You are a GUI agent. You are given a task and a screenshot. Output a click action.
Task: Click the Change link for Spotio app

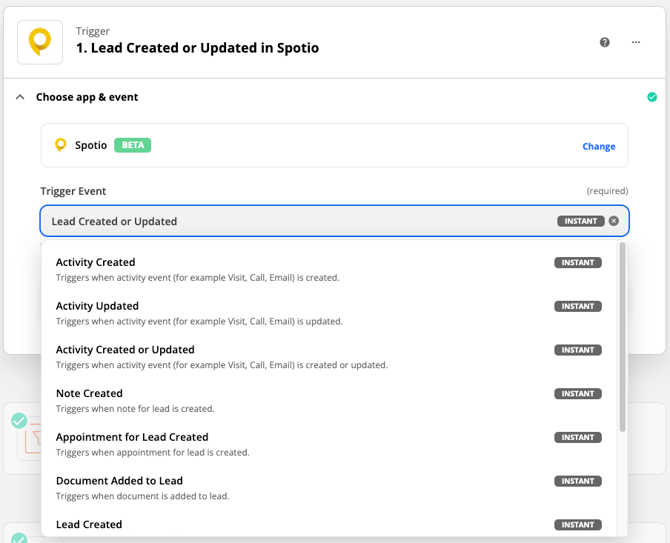(x=599, y=147)
